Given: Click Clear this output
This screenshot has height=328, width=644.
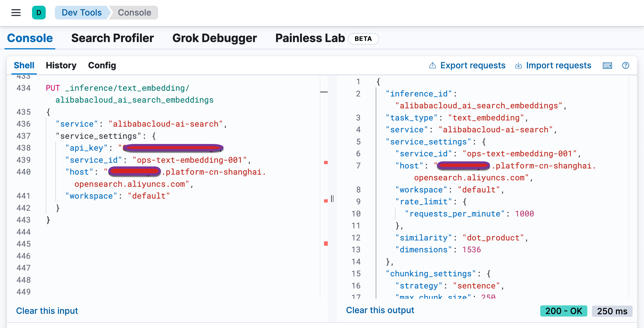Looking at the screenshot, I should (x=380, y=310).
